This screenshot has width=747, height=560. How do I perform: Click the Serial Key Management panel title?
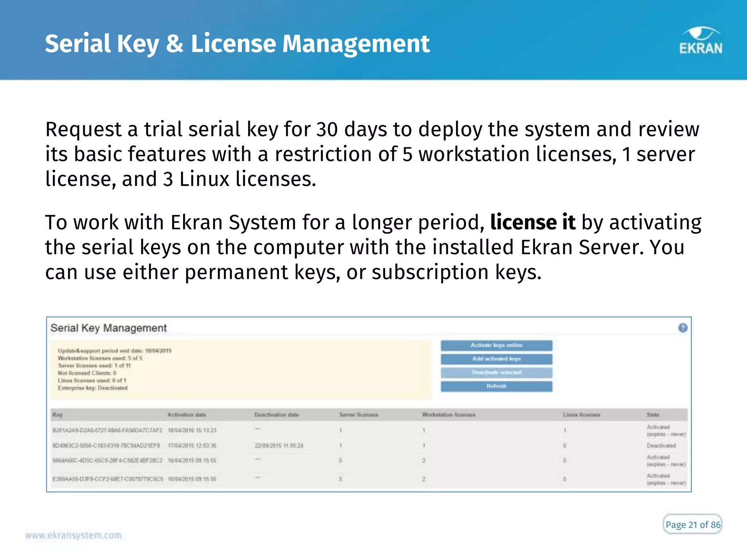108,328
